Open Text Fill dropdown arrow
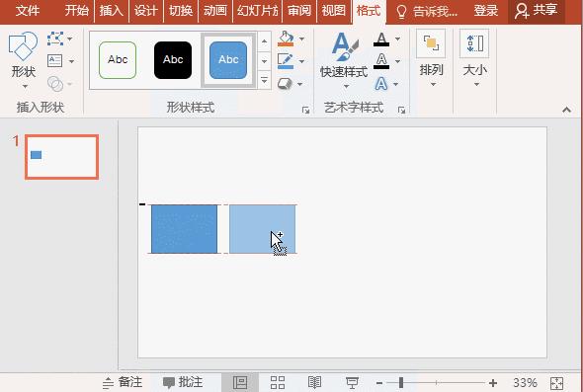This screenshot has height=392, width=583. 397,39
